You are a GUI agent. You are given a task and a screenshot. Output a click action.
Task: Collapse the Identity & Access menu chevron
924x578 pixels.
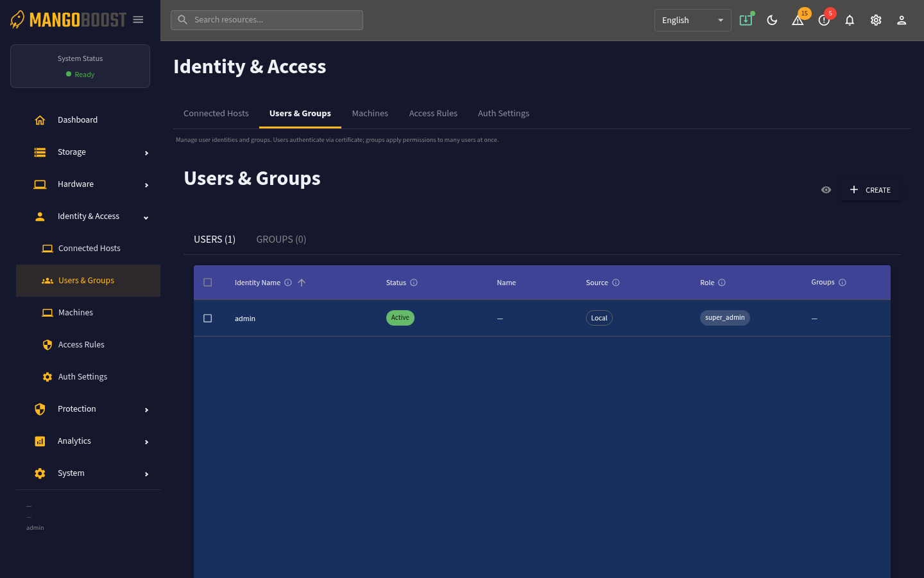coord(146,217)
